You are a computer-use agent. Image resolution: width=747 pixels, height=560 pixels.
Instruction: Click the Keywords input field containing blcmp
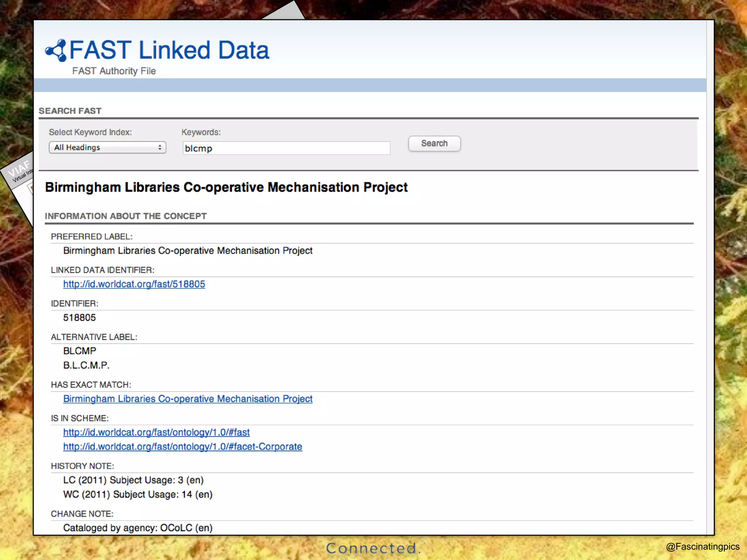(286, 148)
